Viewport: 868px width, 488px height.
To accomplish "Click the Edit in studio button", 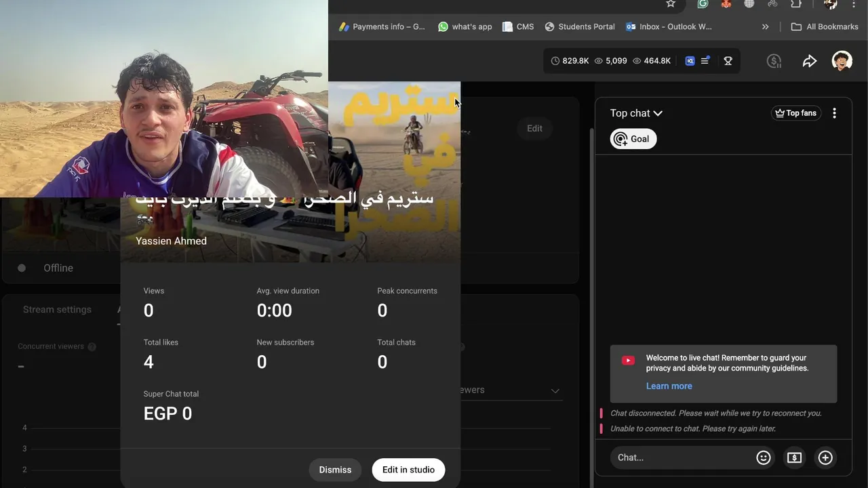I will [x=408, y=470].
